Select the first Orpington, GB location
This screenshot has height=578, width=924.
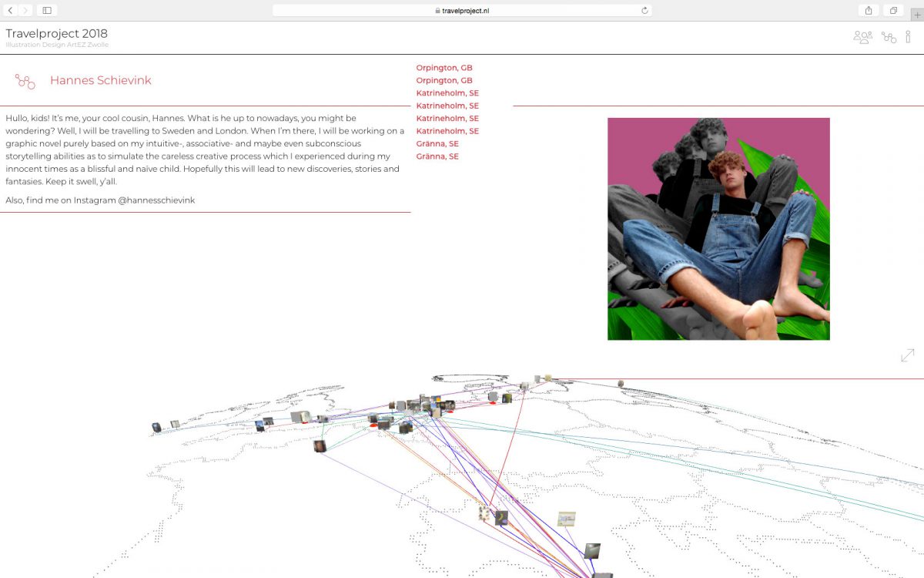pyautogui.click(x=444, y=68)
